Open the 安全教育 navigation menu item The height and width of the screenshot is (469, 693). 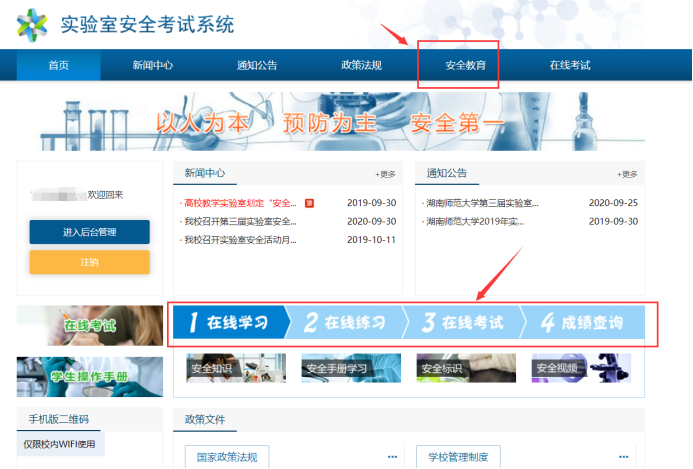tap(465, 65)
